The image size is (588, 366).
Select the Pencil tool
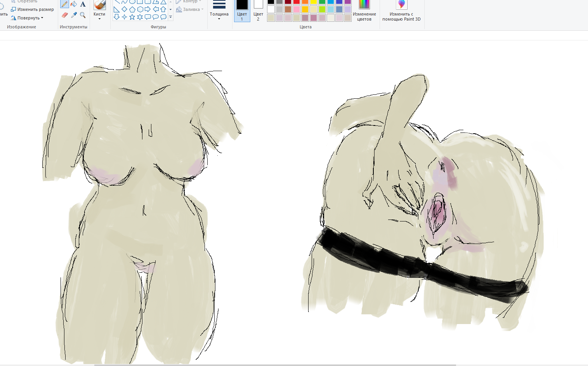[65, 4]
